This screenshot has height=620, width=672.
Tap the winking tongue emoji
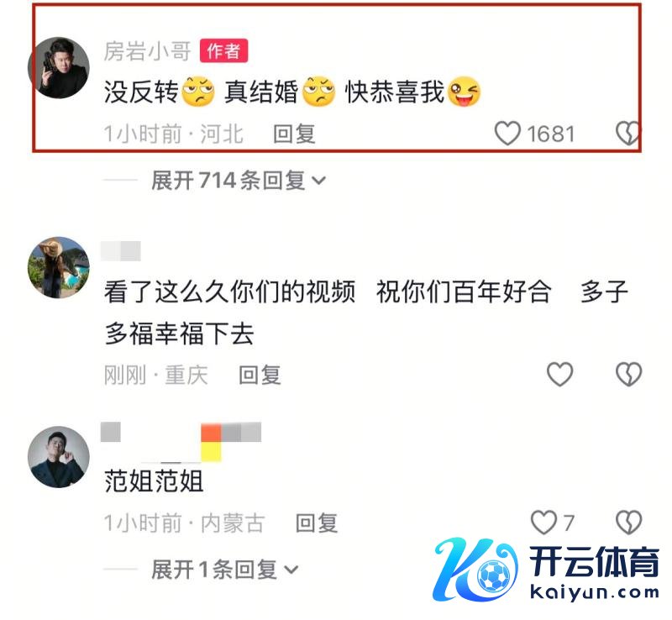click(464, 92)
